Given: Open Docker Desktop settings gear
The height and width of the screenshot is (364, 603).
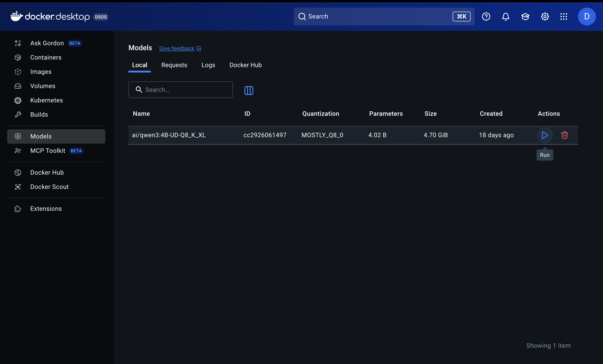Looking at the screenshot, I should point(545,17).
